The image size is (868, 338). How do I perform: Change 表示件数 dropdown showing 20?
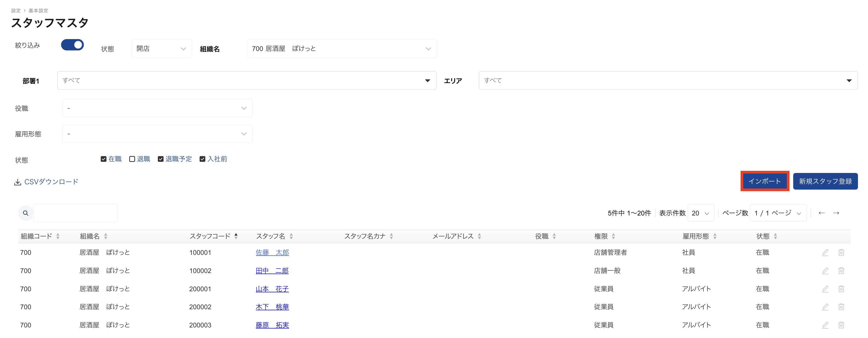tap(701, 213)
